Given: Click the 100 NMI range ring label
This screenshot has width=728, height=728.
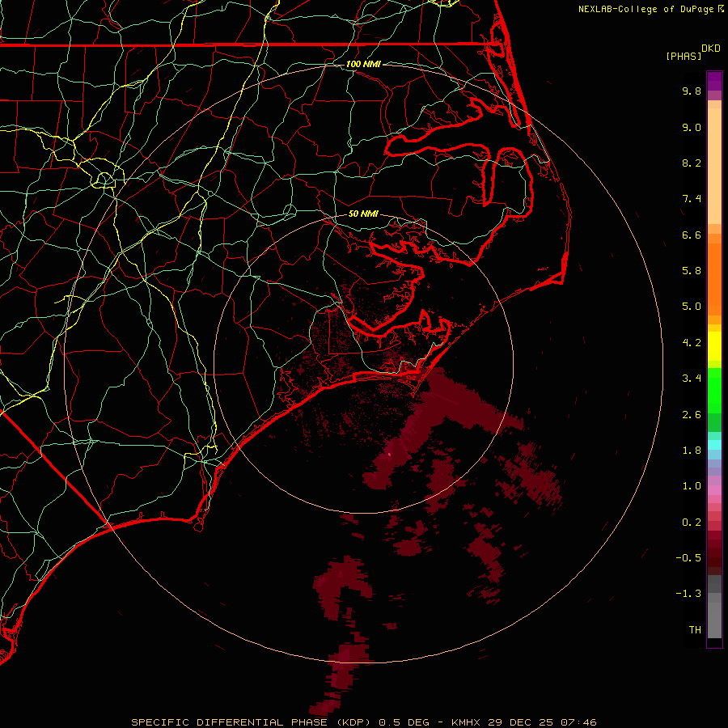Looking at the screenshot, I should pyautogui.click(x=363, y=64).
